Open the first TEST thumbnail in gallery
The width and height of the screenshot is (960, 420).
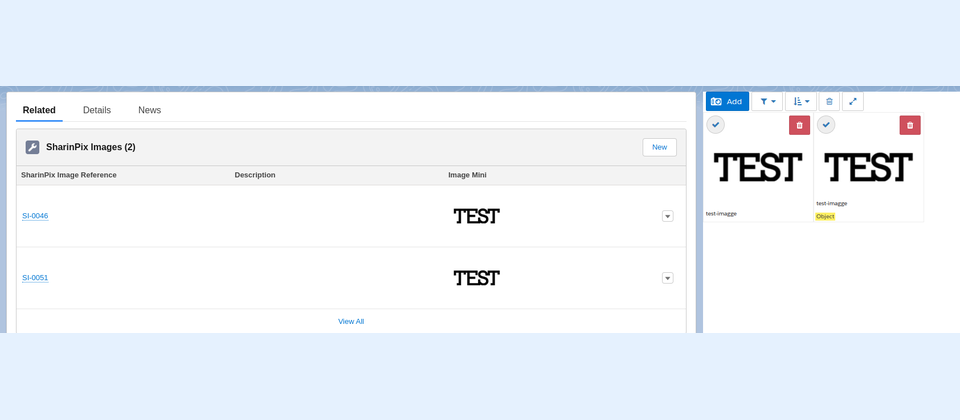758,167
